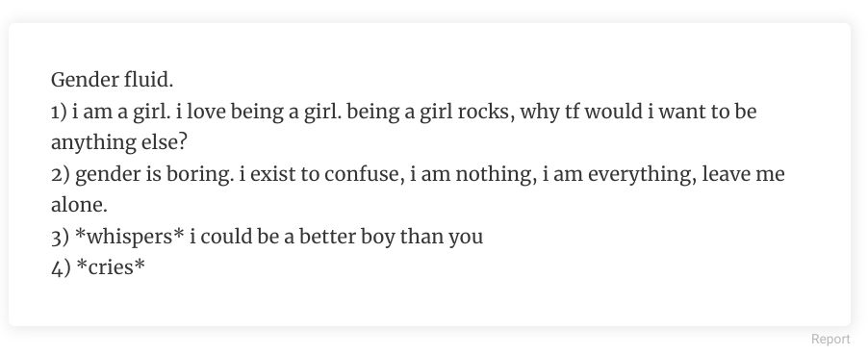Click the word "confuse," in item 2

[365, 175]
